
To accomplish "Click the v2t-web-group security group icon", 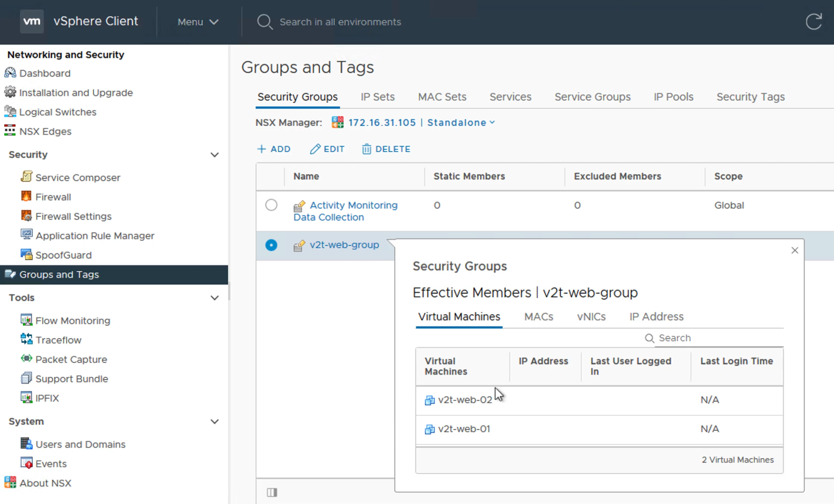I will coord(299,246).
